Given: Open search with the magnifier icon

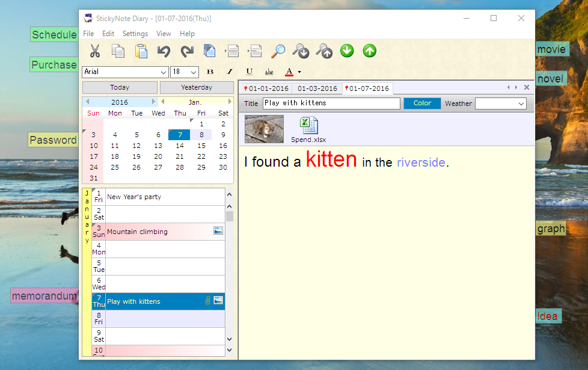Looking at the screenshot, I should point(278,51).
